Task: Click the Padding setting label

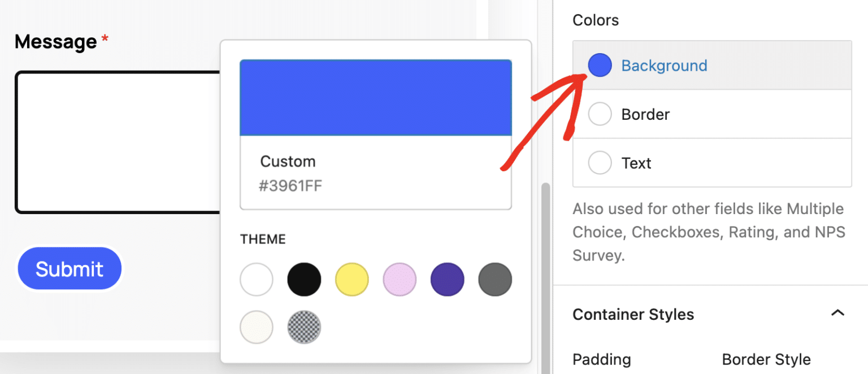Action: [x=601, y=359]
